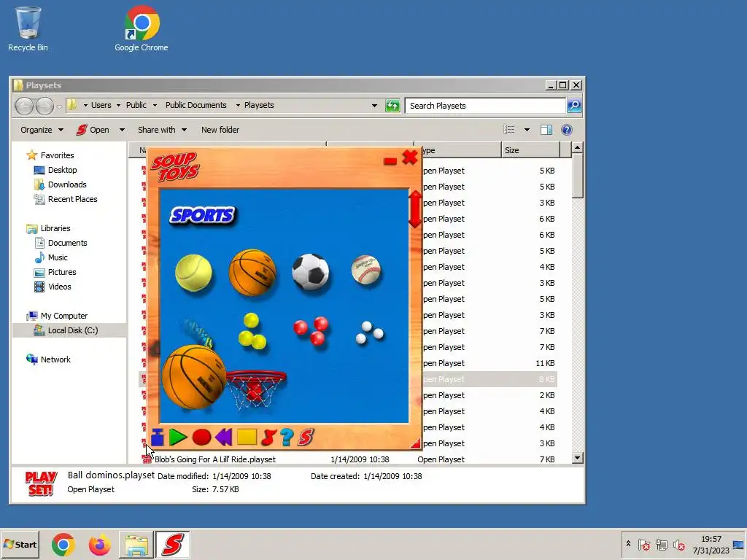747x560 pixels.
Task: Toggle the preview pane icon
Action: tap(546, 130)
